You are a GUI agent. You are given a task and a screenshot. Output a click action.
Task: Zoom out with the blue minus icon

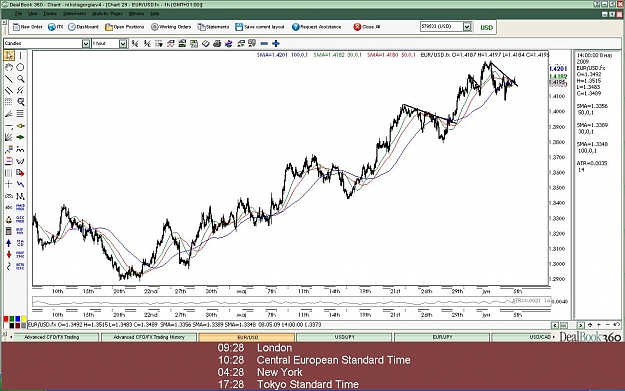tap(264, 43)
